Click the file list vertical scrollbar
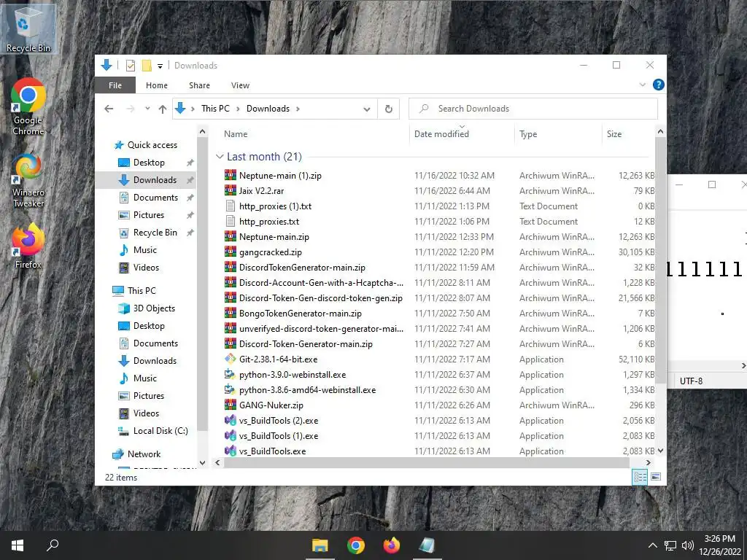Screen dimensions: 747x560 pos(660,260)
